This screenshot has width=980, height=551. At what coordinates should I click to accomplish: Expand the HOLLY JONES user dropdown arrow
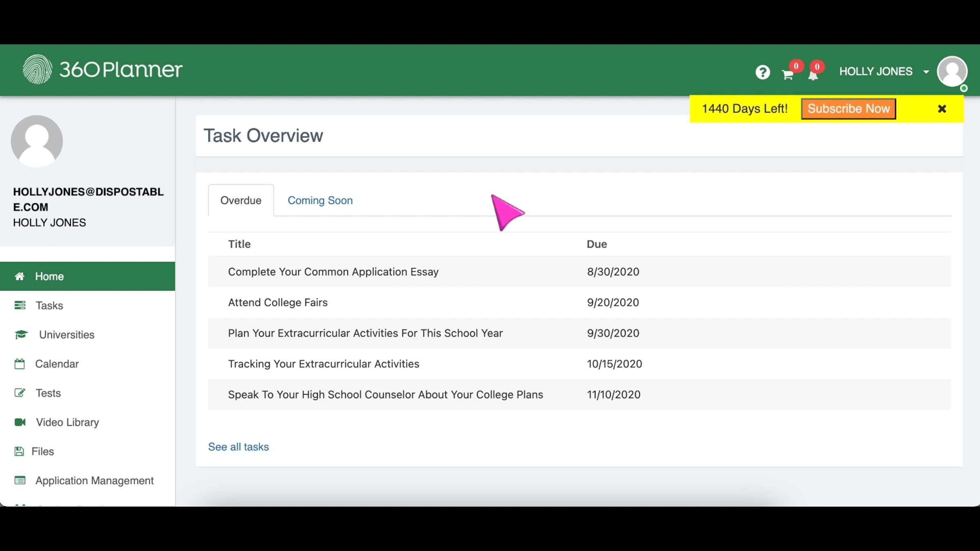click(x=926, y=72)
